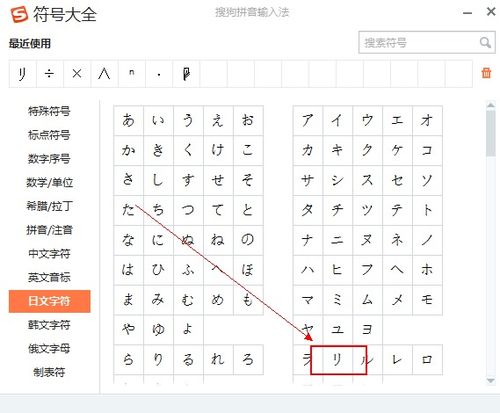Insert hiragana な
Viewport: 500px width, 413px height.
[x=128, y=240]
